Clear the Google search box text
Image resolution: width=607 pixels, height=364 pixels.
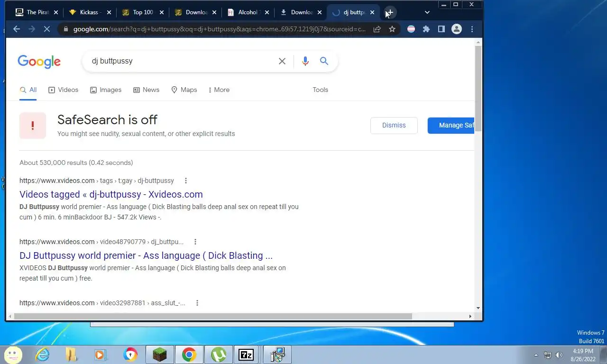[282, 61]
